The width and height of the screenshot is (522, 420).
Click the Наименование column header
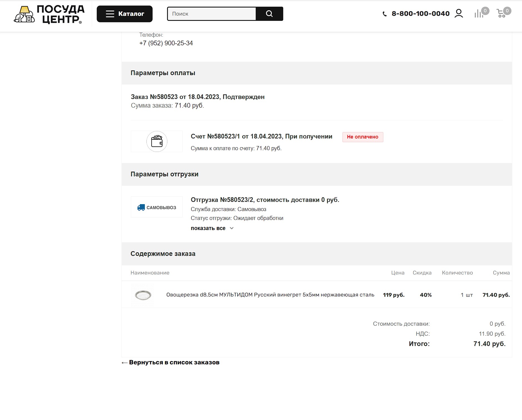point(150,273)
